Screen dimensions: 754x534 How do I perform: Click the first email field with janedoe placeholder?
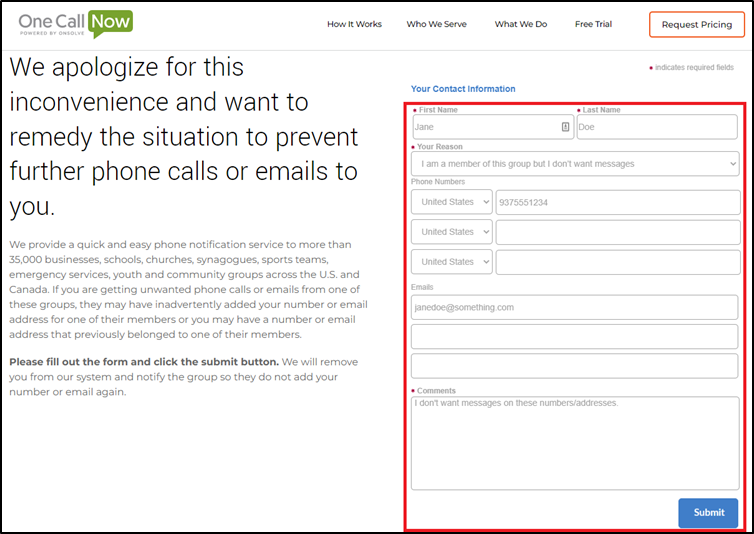pos(574,307)
